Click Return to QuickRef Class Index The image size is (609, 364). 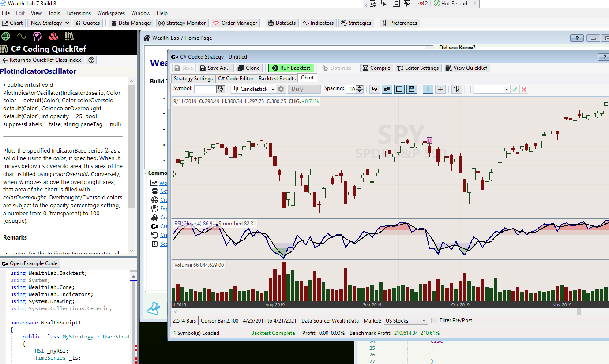click(x=42, y=60)
